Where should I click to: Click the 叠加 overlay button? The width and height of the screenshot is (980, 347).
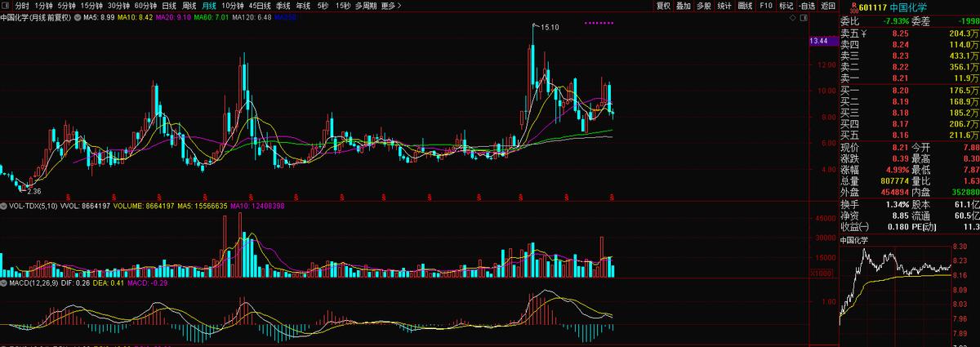(x=684, y=5)
